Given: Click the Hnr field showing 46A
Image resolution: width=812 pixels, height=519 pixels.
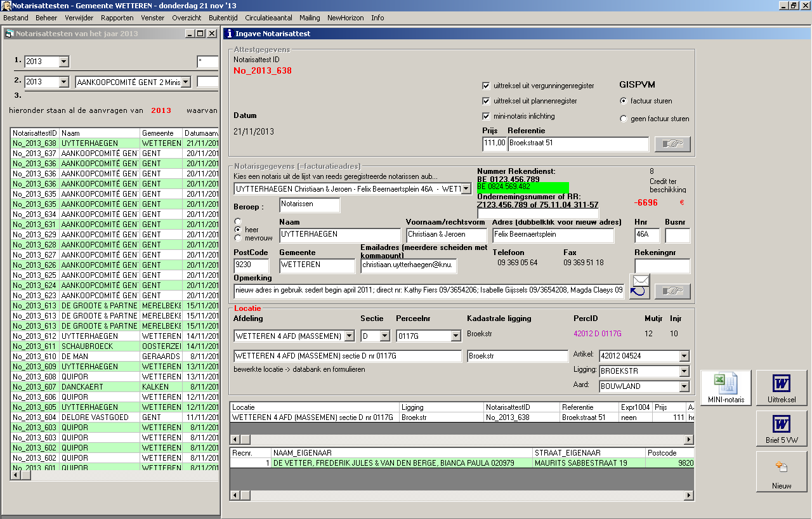Looking at the screenshot, I should 647,235.
